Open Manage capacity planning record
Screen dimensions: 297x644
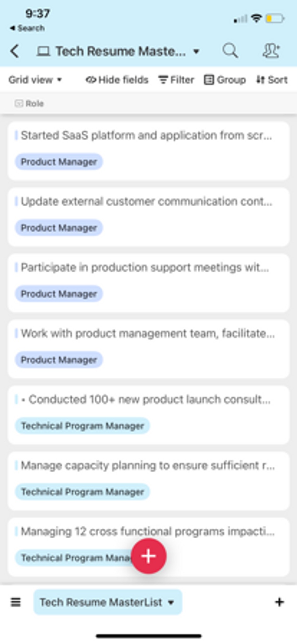[x=148, y=481]
